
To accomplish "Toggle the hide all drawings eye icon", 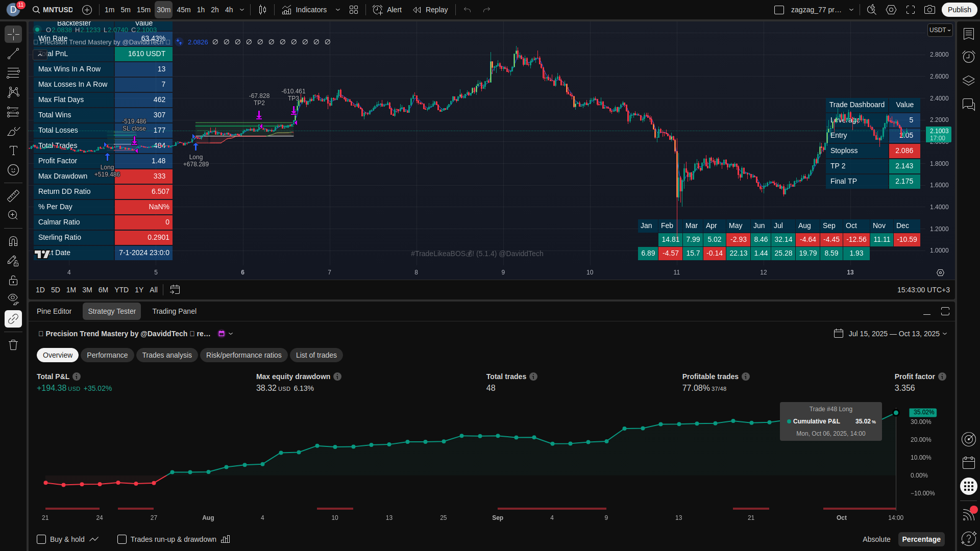I will 13,298.
